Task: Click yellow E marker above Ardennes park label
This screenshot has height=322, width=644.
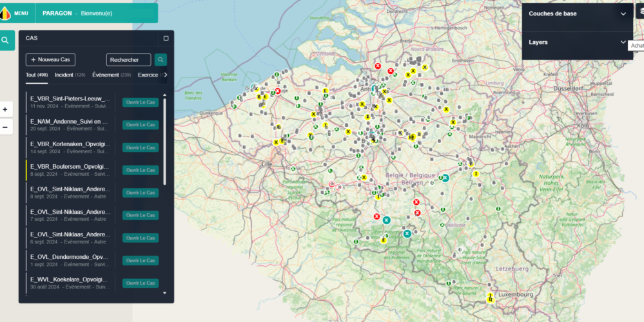Action: tap(384, 240)
